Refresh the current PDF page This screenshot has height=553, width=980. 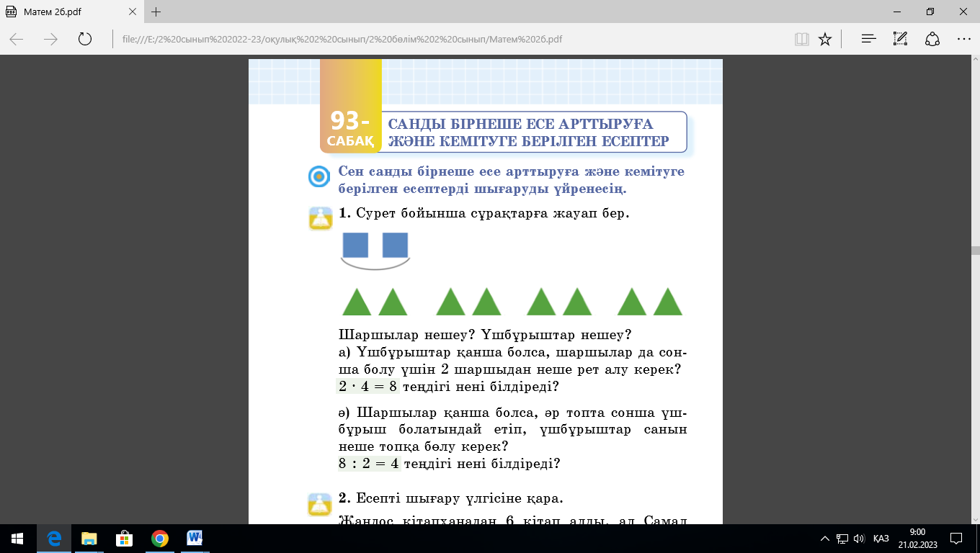[85, 39]
